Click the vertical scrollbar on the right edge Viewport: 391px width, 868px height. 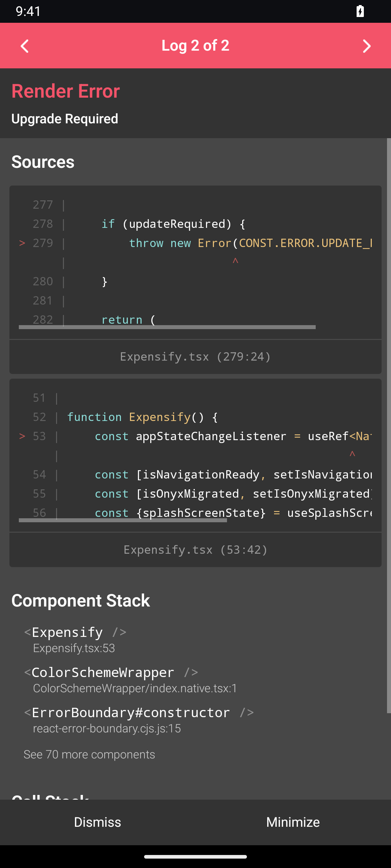[x=389, y=426]
